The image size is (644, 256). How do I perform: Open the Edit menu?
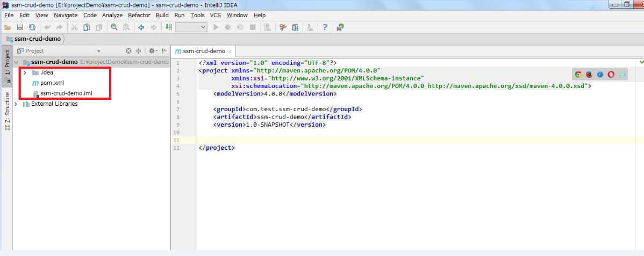point(24,15)
